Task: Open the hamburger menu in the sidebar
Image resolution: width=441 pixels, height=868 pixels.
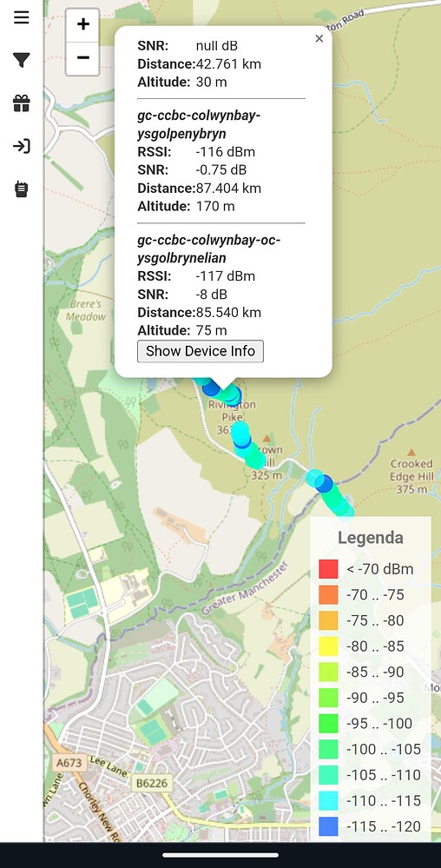Action: (x=22, y=17)
